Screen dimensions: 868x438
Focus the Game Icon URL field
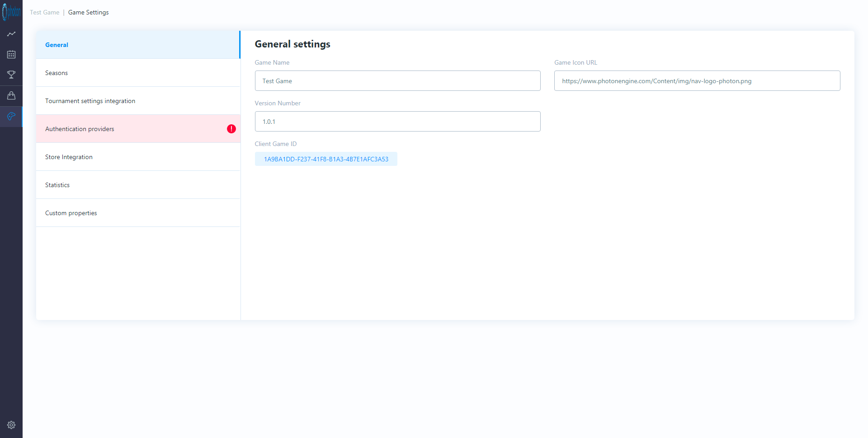697,81
